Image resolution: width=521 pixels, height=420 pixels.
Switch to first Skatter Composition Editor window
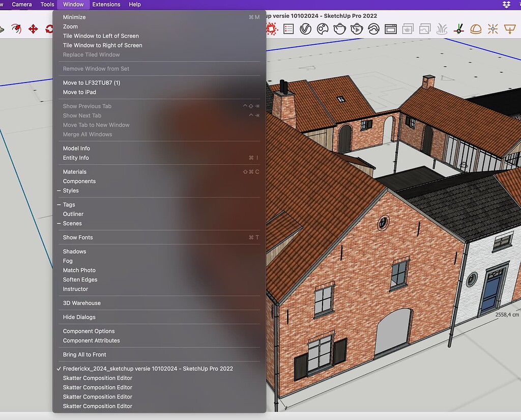point(97,378)
